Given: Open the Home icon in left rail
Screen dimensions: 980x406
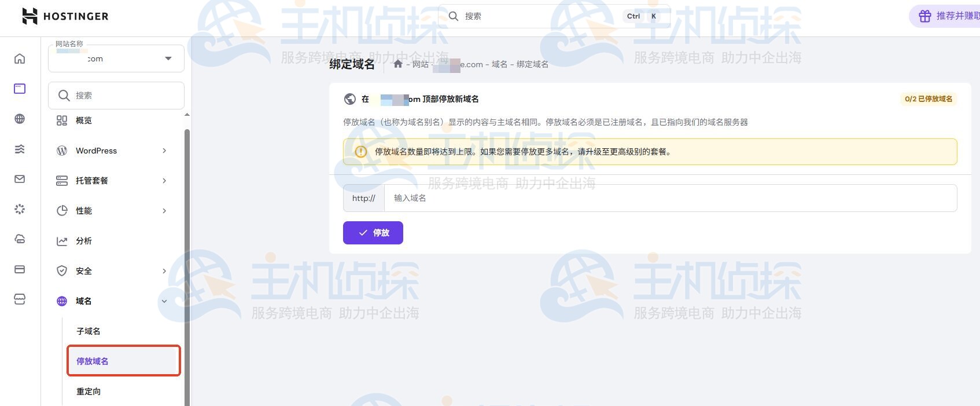Looking at the screenshot, I should coord(20,58).
